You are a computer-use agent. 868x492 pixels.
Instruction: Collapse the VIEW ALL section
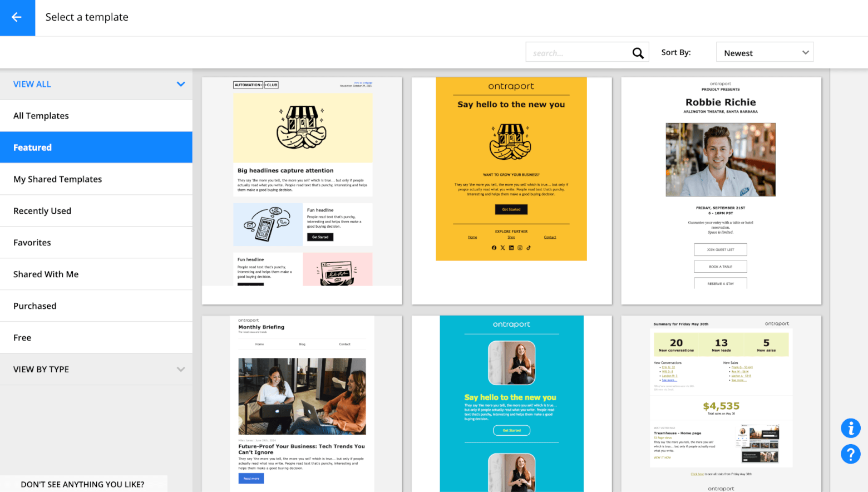(x=180, y=83)
